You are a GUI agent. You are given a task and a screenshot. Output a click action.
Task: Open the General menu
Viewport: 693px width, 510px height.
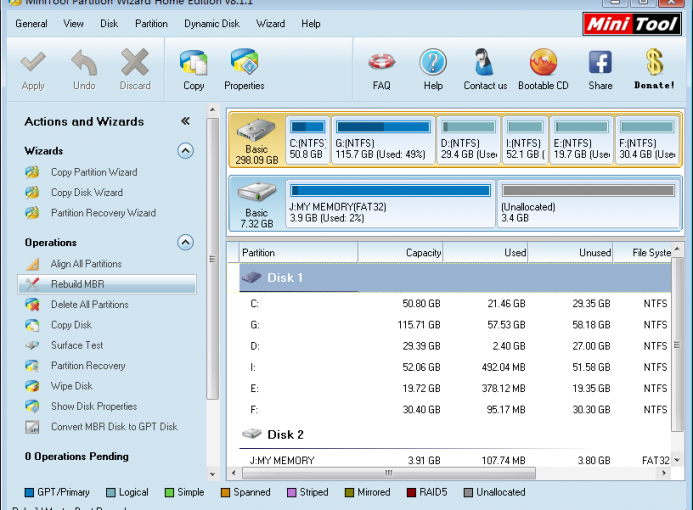[31, 23]
